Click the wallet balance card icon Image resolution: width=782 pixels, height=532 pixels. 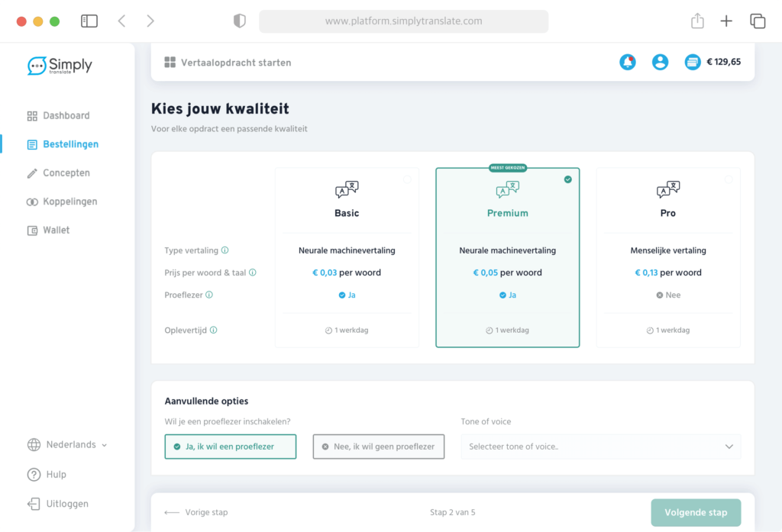click(x=693, y=63)
